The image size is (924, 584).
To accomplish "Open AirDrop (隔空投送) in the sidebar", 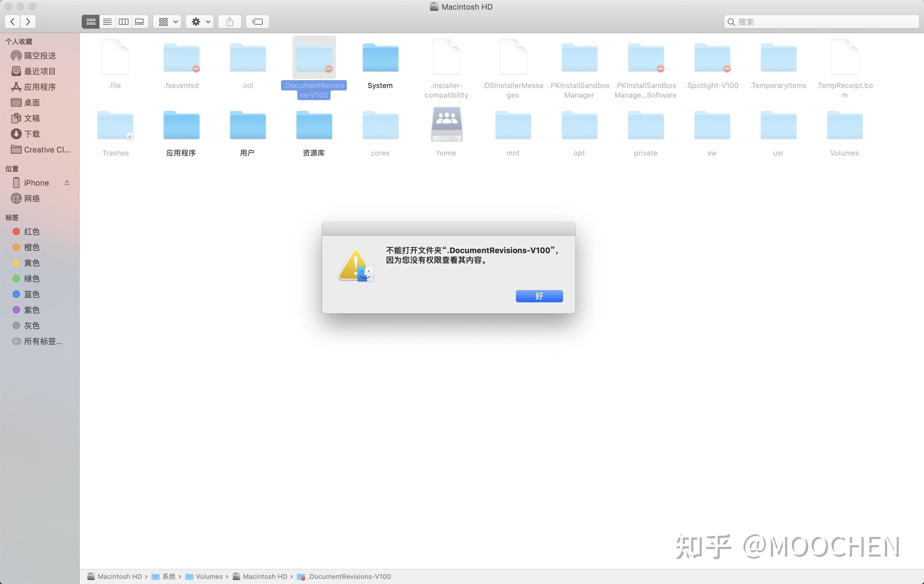I will tap(40, 56).
